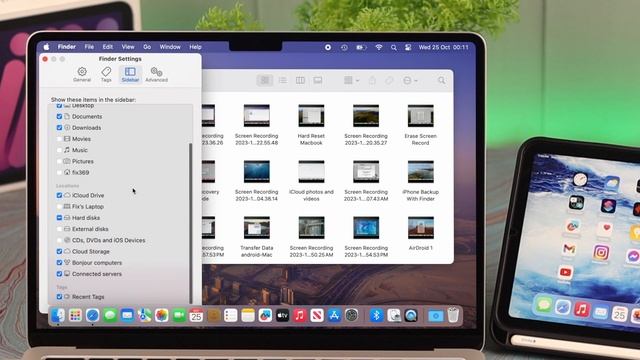Open App Store from the Dock
The height and width of the screenshot is (360, 640).
point(334,315)
